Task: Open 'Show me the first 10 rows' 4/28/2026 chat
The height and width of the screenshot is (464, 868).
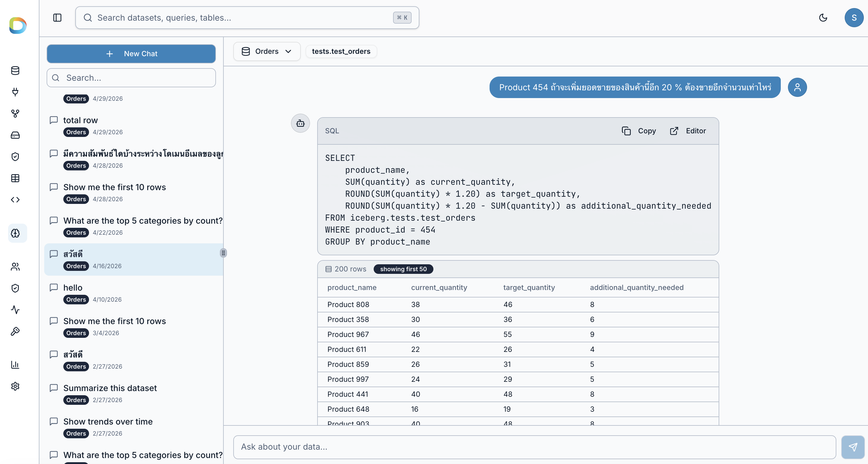Action: [x=134, y=193]
